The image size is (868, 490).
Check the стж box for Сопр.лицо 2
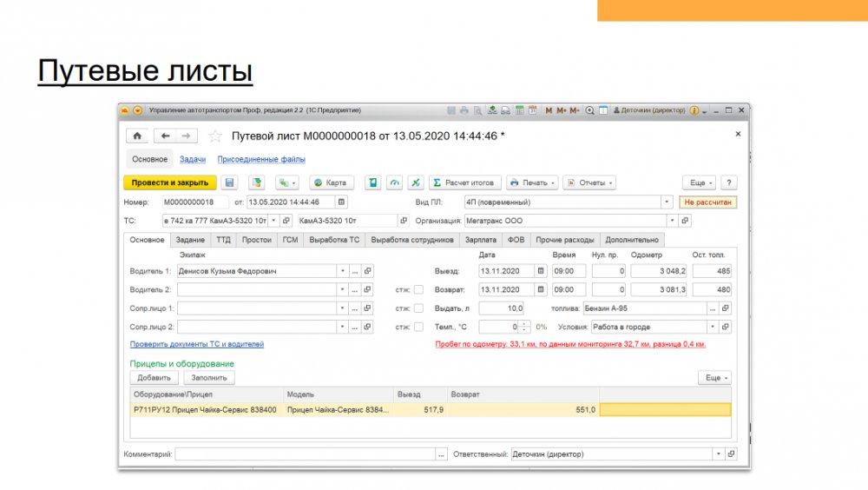[418, 328]
